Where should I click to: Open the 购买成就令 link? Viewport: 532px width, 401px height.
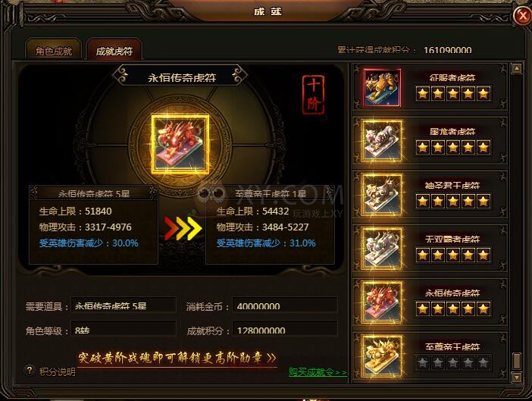click(318, 372)
